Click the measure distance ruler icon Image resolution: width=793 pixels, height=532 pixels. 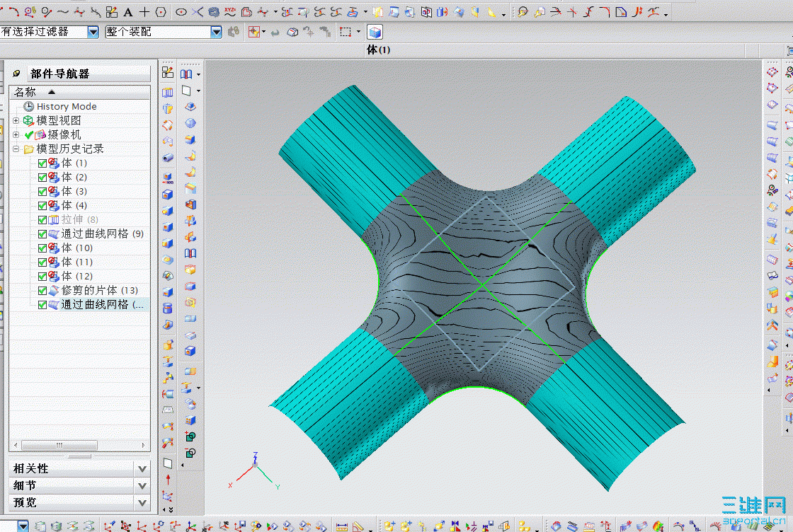[343, 526]
